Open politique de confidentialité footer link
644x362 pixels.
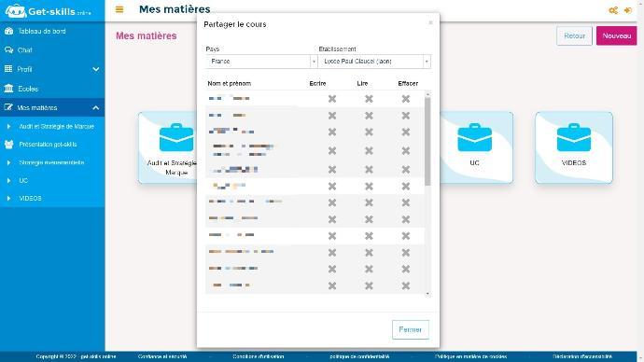(x=359, y=356)
